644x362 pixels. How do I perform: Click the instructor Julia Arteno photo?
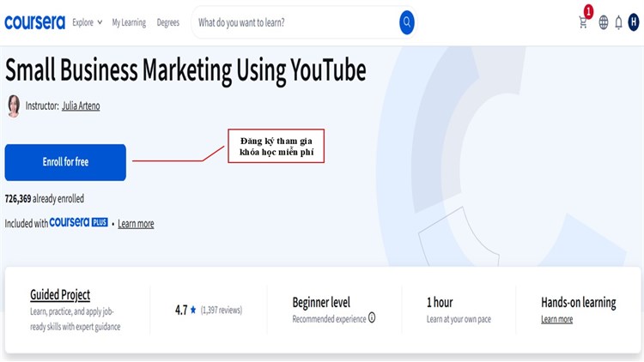click(14, 106)
